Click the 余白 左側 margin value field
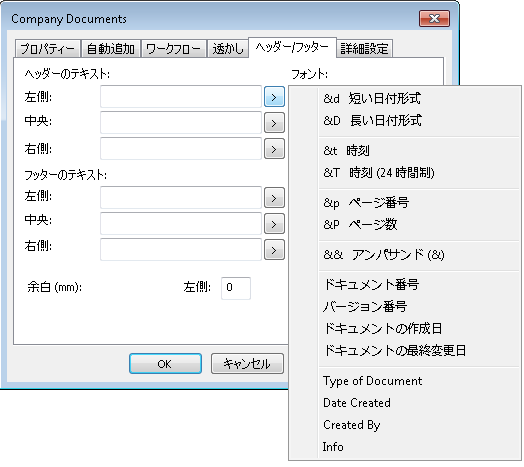524x467 pixels. pyautogui.click(x=236, y=288)
